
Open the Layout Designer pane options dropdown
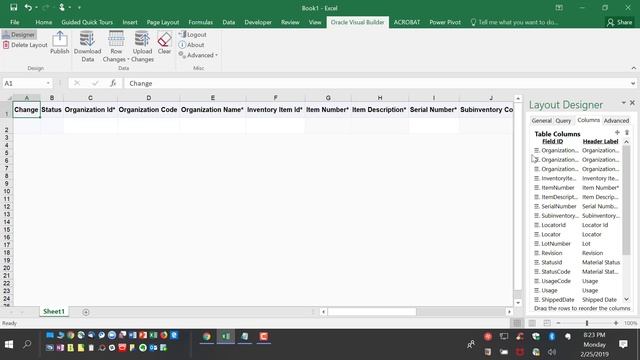click(x=623, y=103)
